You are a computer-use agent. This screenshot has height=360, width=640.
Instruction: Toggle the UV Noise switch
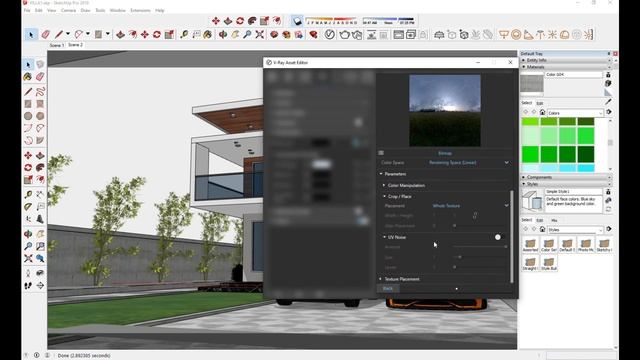pos(499,237)
